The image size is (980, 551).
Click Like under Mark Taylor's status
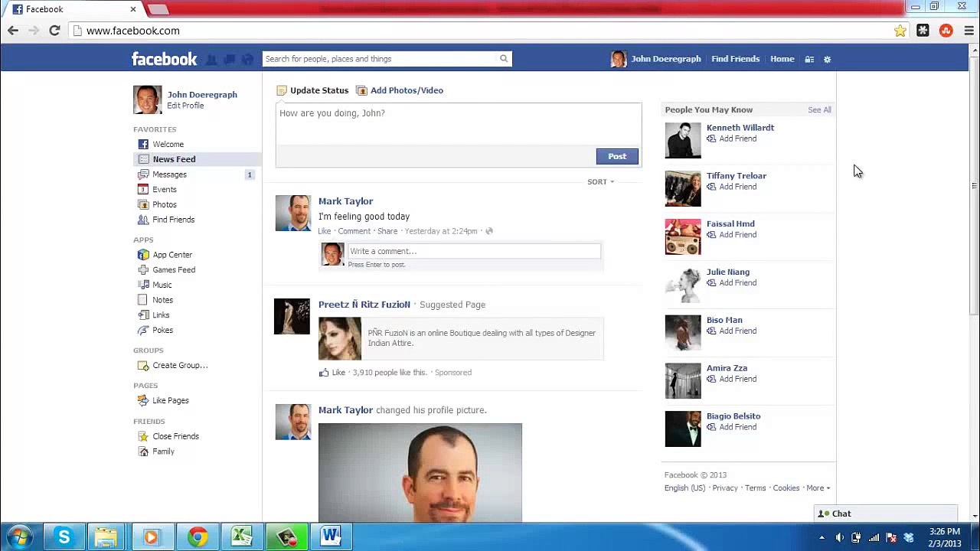click(325, 231)
